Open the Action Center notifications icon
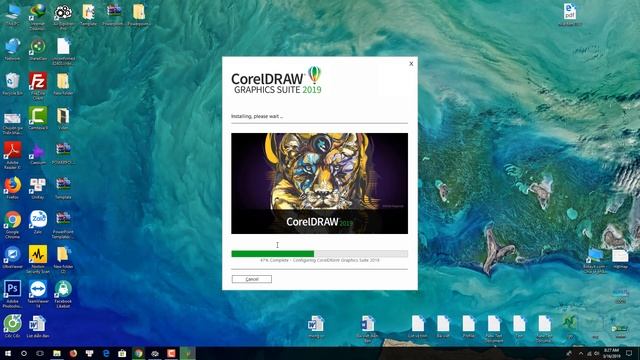This screenshot has width=640, height=360. click(629, 353)
